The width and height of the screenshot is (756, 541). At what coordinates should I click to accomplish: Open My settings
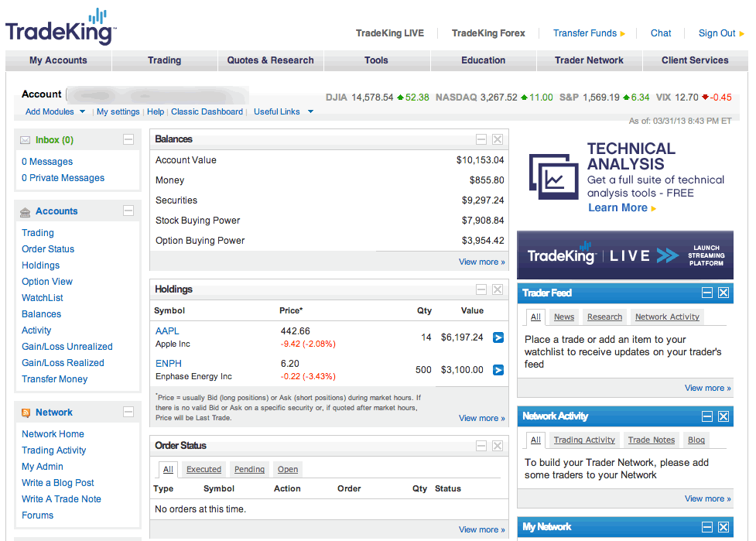118,112
